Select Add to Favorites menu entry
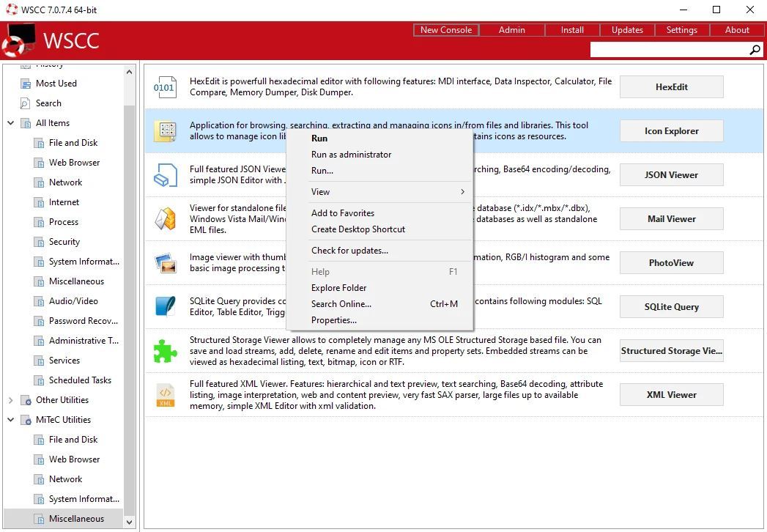Image resolution: width=767 pixels, height=532 pixels. pos(342,213)
